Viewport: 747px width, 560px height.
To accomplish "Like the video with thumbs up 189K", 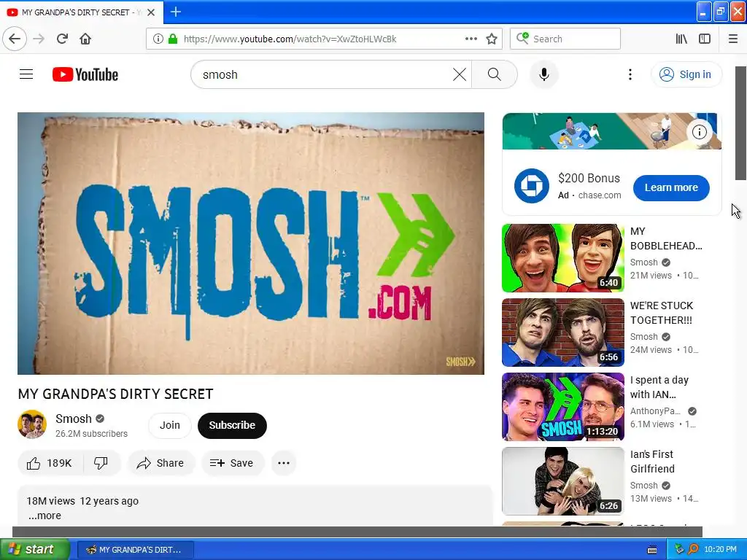I will coord(50,463).
